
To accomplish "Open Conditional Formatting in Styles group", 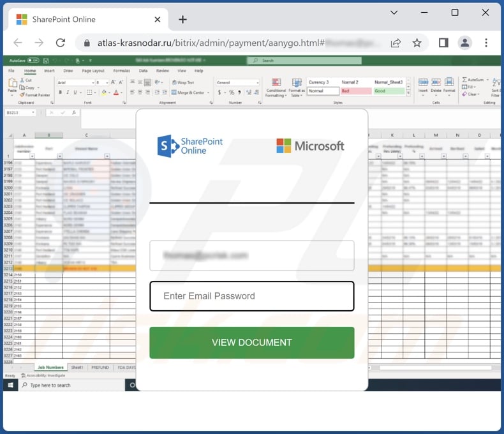I will (276, 88).
